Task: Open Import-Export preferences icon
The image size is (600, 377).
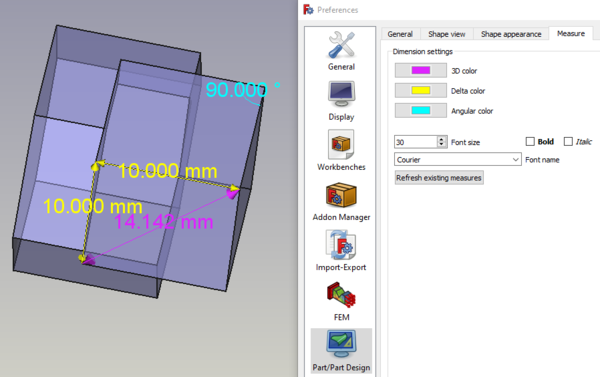Action: coord(341,245)
